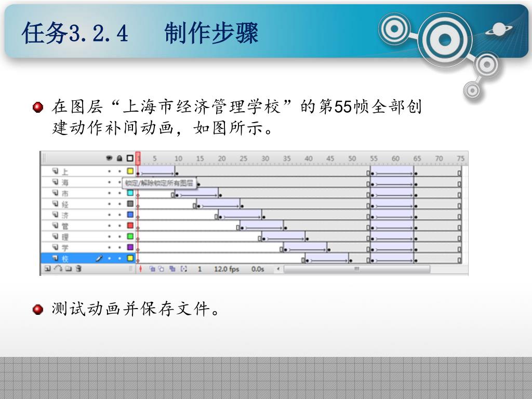Image resolution: width=532 pixels, height=399 pixels.
Task: Click the page icon of layer 上
Action: tap(55, 171)
